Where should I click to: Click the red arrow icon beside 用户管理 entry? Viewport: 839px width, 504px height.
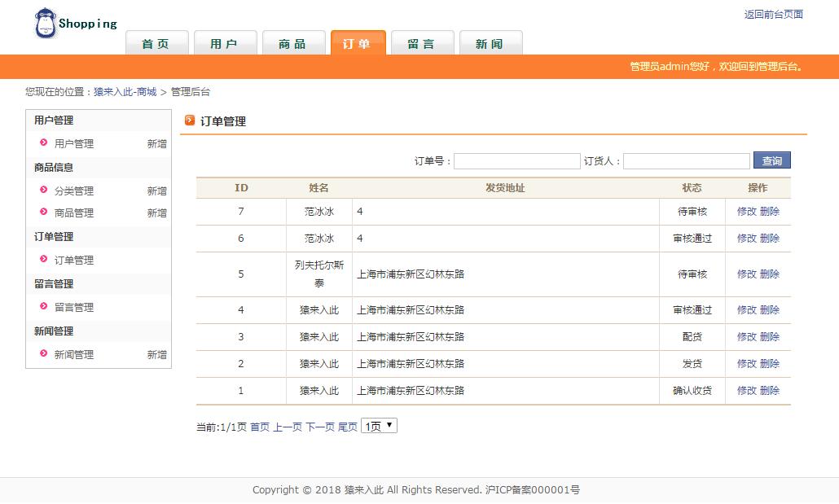(43, 143)
